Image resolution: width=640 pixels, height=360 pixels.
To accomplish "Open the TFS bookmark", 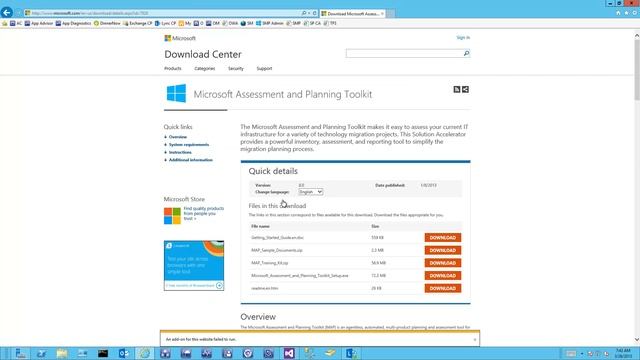I will [330, 23].
